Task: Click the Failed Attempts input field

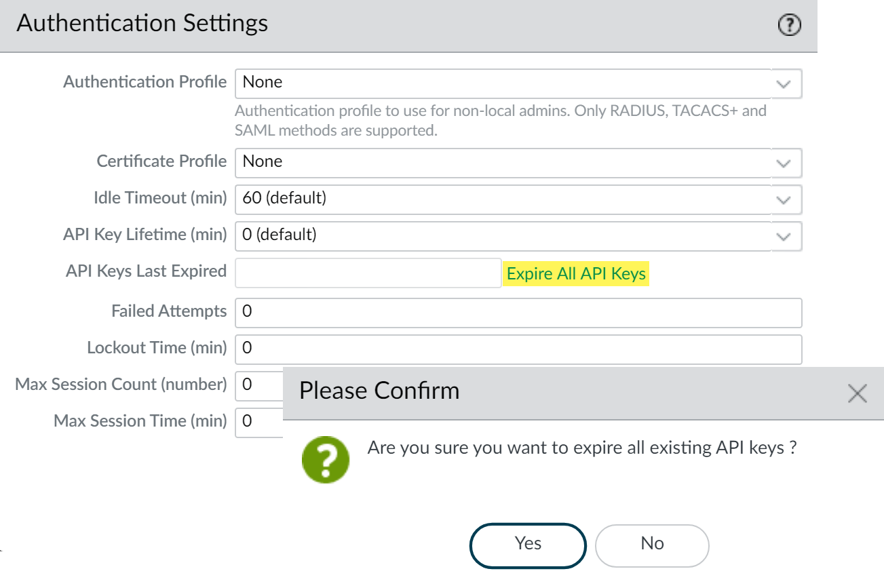Action: pyautogui.click(x=518, y=312)
